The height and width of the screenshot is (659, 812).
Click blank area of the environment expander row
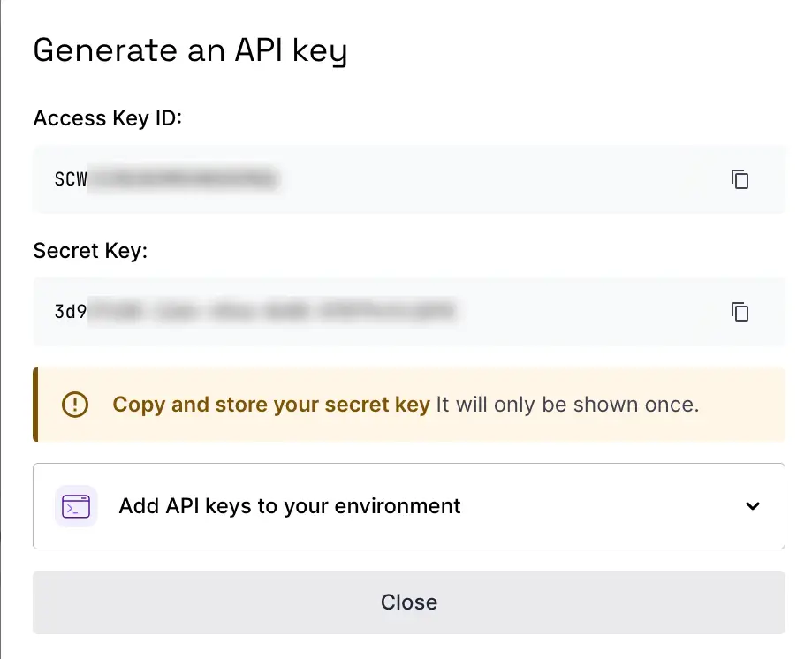point(601,506)
